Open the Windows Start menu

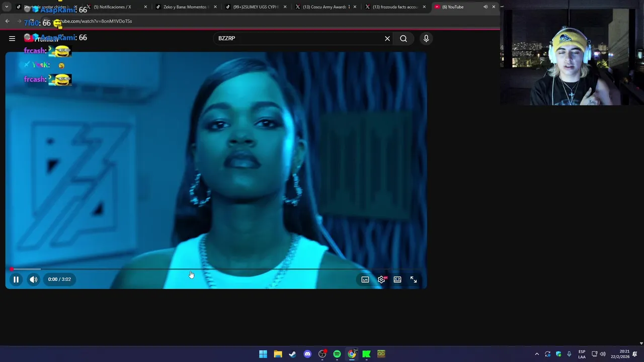pyautogui.click(x=263, y=354)
